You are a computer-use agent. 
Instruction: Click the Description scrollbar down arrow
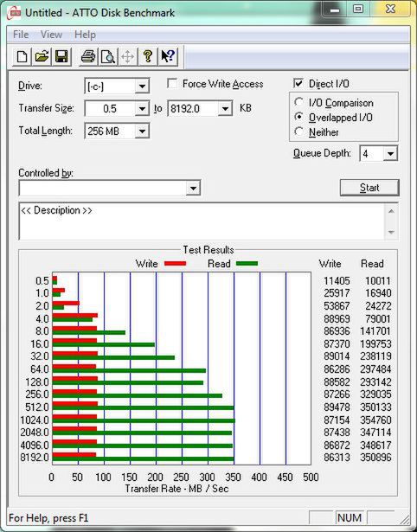391,233
